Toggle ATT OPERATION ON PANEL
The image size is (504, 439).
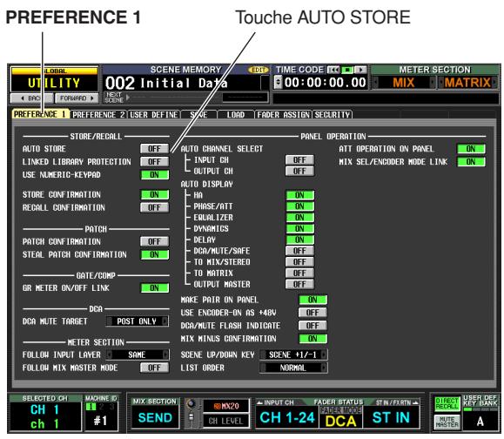coord(471,149)
